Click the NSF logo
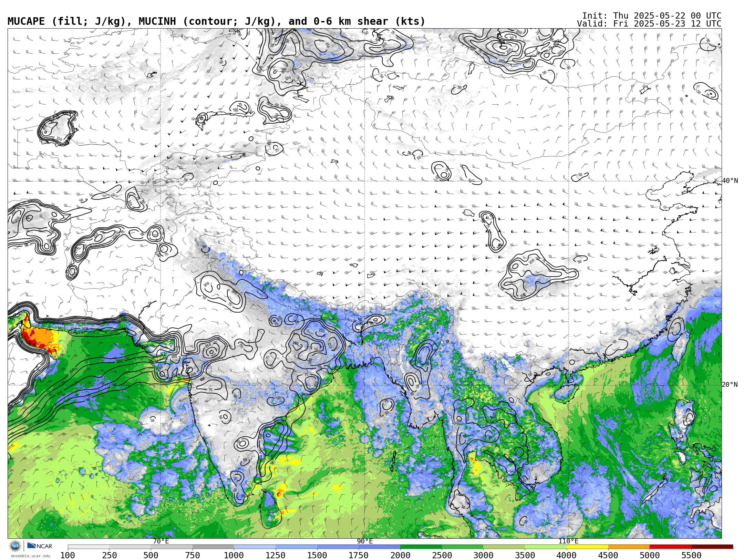This screenshot has width=744, height=560. (x=15, y=546)
